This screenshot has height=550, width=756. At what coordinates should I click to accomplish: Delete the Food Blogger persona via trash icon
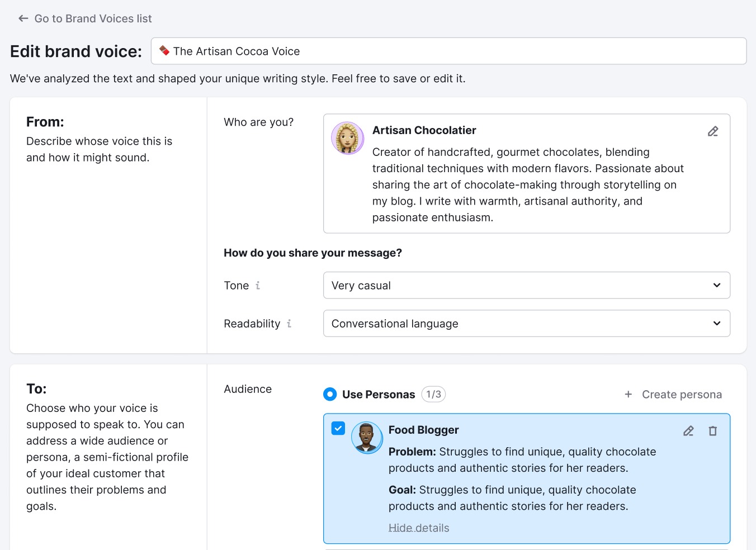[712, 430]
